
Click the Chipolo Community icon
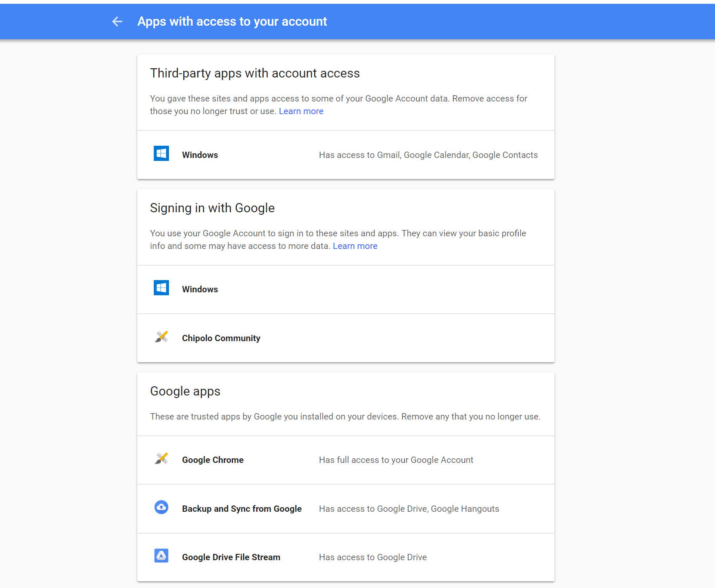click(161, 337)
